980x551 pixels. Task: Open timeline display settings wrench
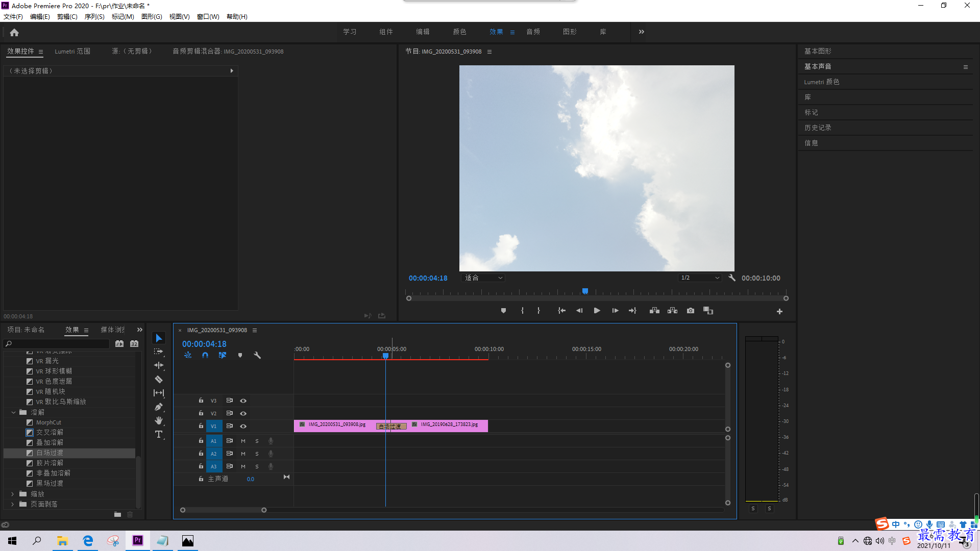pos(257,355)
